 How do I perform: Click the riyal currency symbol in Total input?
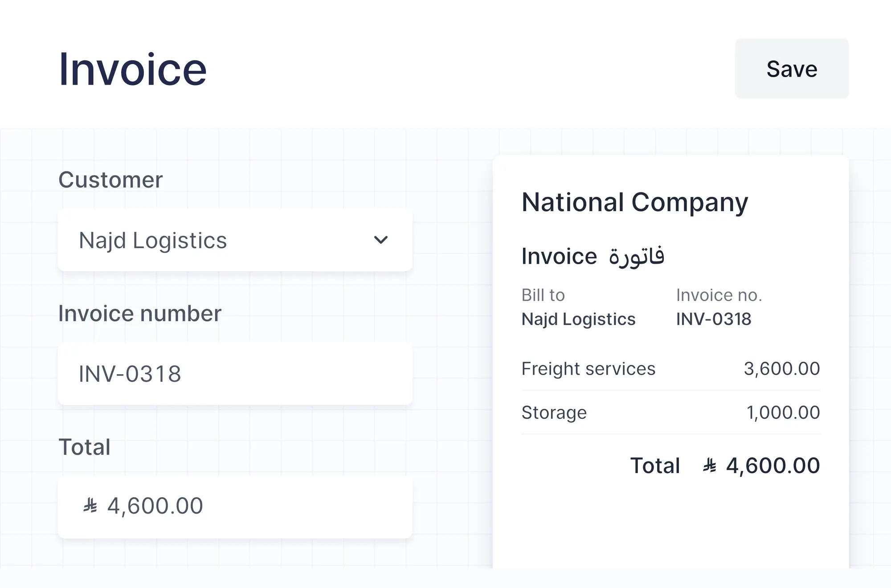pos(90,506)
